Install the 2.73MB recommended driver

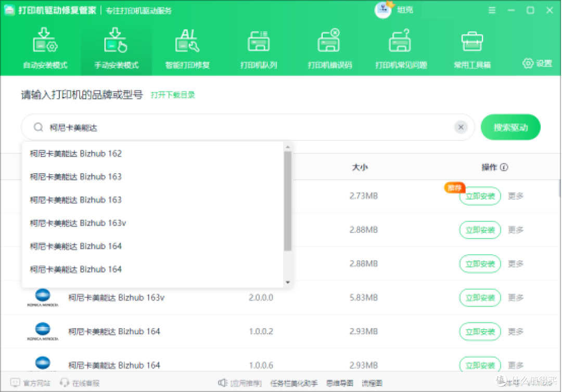[480, 196]
